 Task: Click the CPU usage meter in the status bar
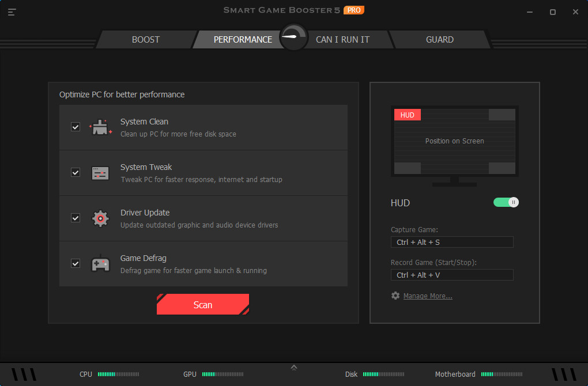point(118,374)
